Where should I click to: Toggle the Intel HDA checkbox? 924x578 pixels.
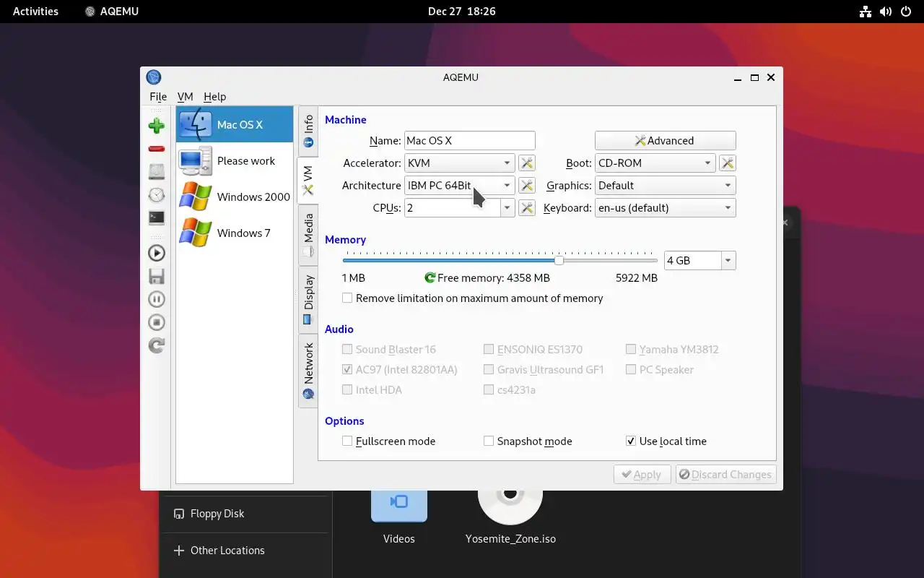click(x=347, y=389)
